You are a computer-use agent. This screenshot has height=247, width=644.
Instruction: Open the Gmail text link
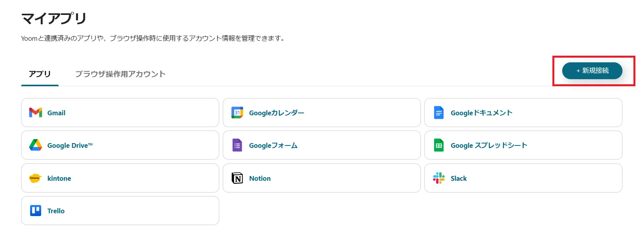[56, 113]
